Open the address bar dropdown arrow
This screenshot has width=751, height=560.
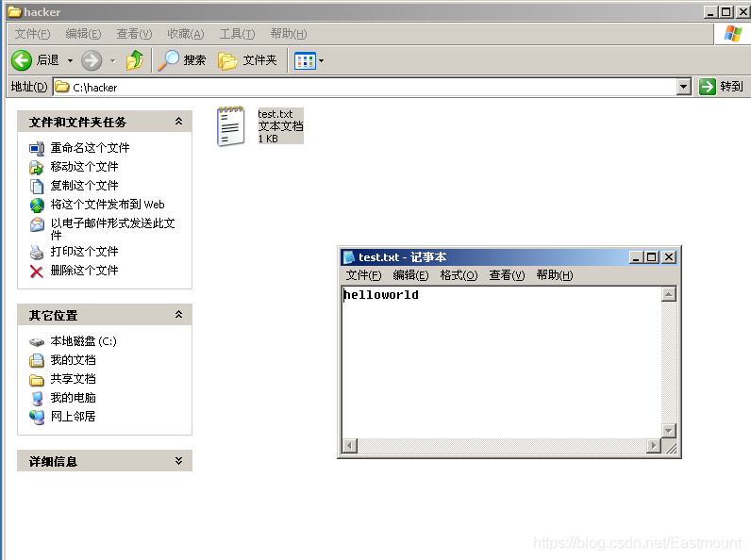tap(684, 87)
